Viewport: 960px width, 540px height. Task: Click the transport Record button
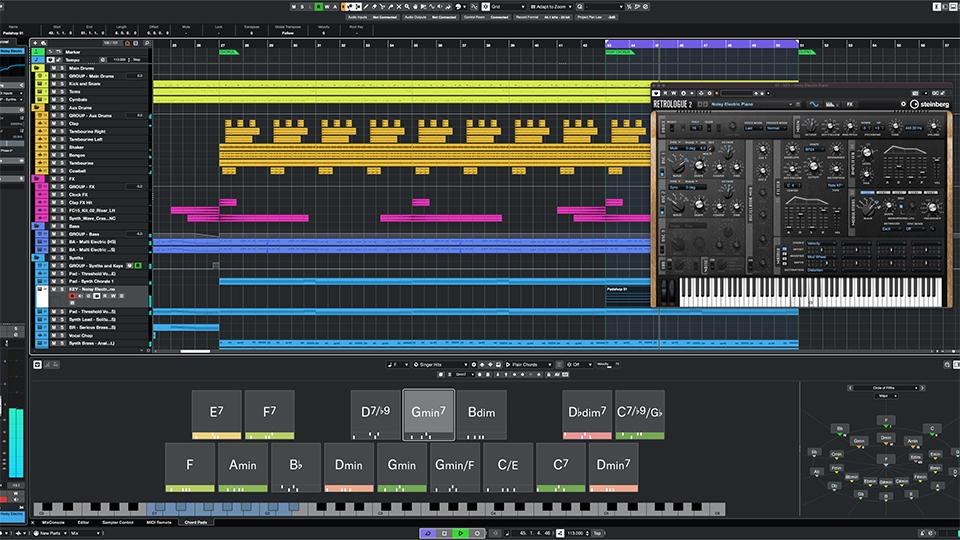click(x=476, y=533)
